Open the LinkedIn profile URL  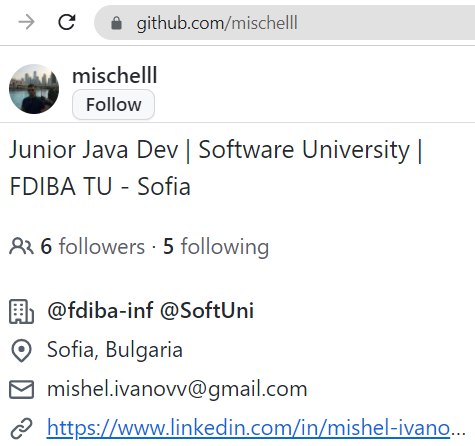(256, 428)
